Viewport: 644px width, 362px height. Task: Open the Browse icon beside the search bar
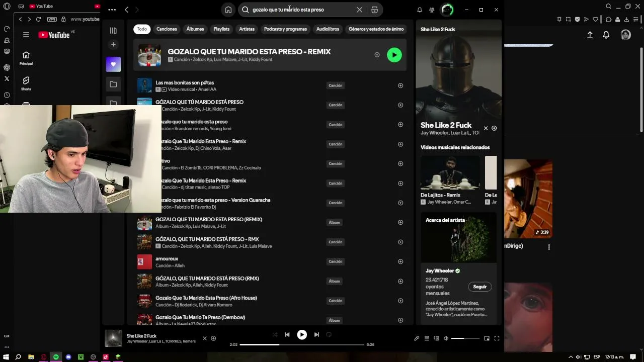(374, 10)
